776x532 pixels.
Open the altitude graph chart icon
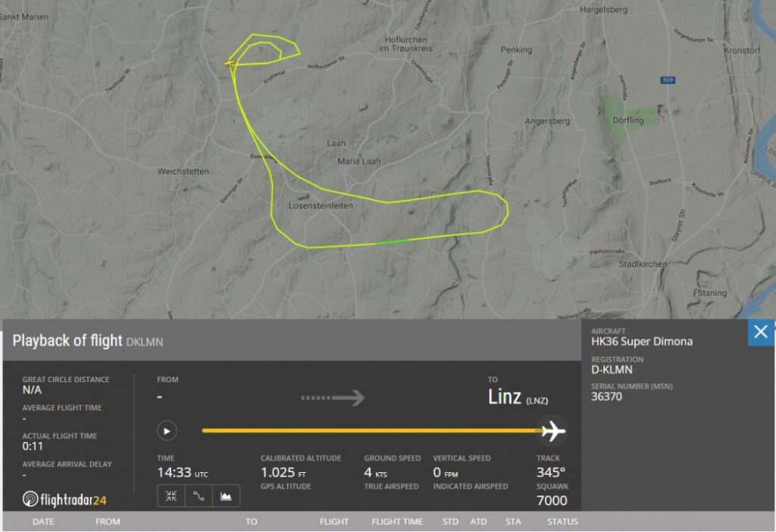pyautogui.click(x=226, y=496)
